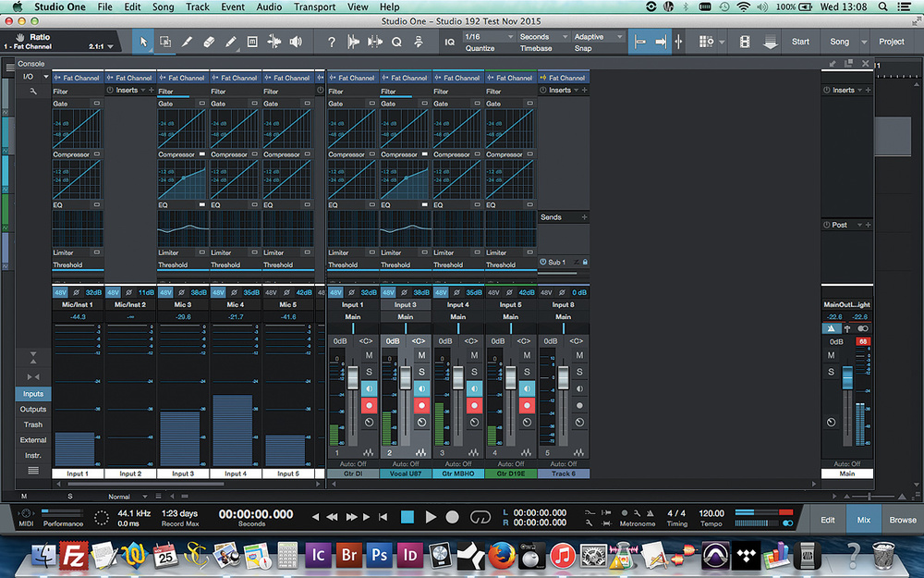Open the Audio menu in menu bar
The height and width of the screenshot is (578, 924).
[x=269, y=6]
